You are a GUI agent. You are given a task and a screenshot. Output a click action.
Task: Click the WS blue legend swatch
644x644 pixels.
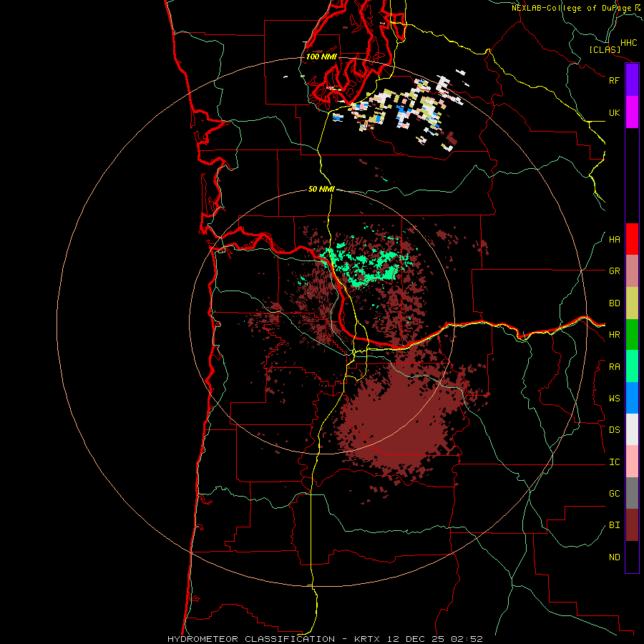pyautogui.click(x=632, y=398)
